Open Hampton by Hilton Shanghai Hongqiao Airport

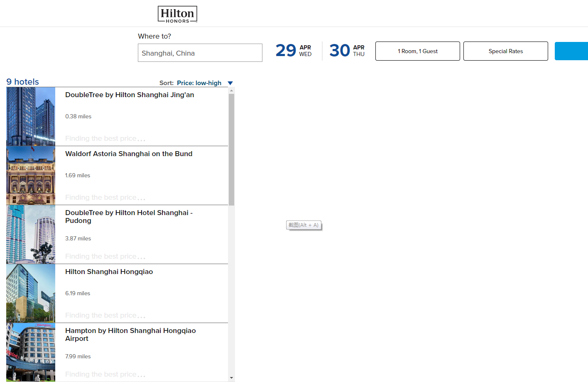coord(130,334)
